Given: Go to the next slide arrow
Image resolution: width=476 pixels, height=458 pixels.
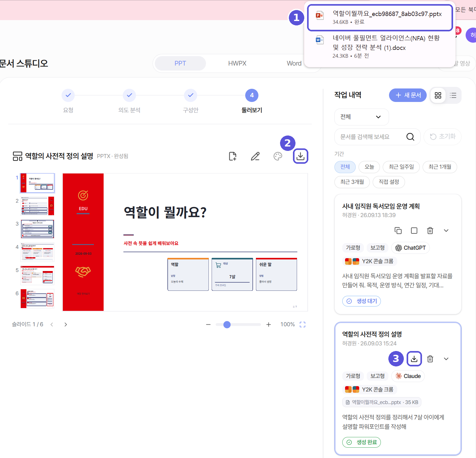Looking at the screenshot, I should (66, 324).
